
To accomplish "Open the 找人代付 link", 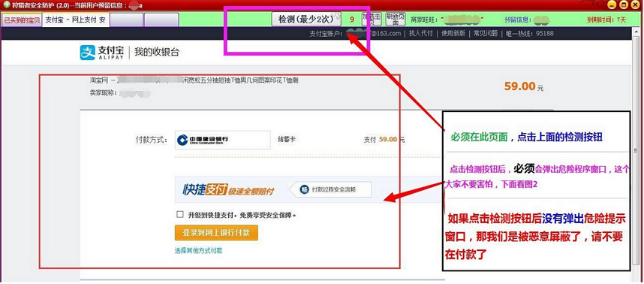I will click(420, 34).
